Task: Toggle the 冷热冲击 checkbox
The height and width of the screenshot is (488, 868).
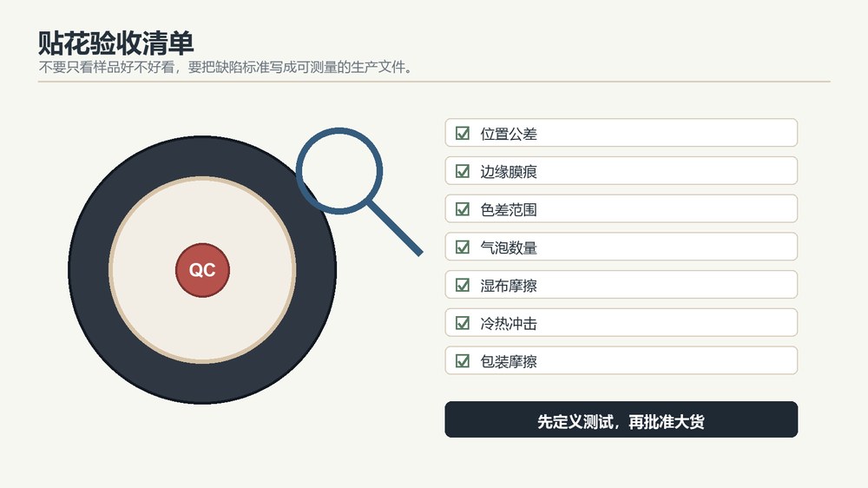Action: point(463,323)
